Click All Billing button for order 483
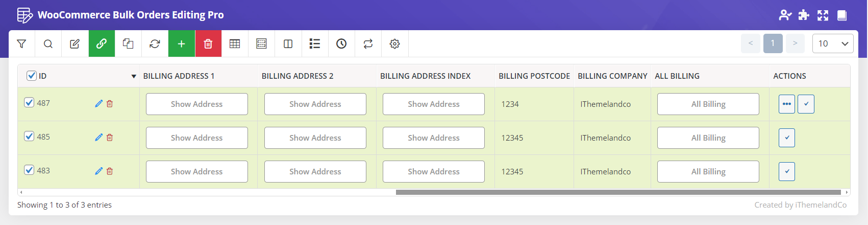The image size is (868, 225). 708,172
